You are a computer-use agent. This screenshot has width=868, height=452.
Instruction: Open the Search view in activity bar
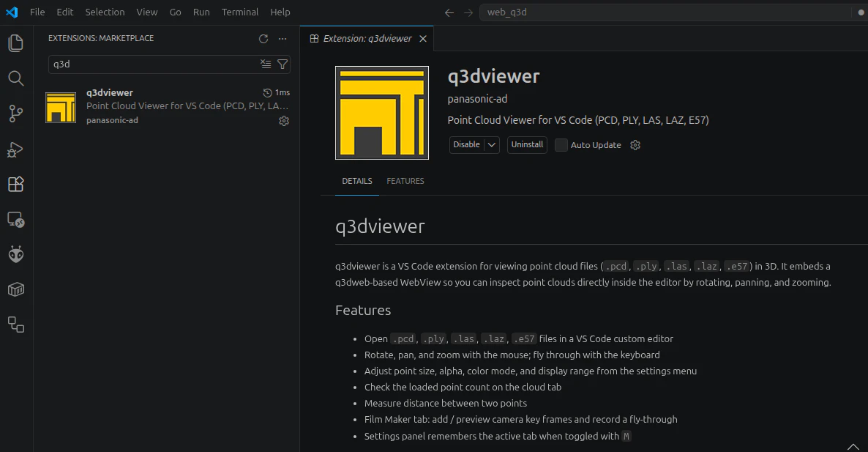tap(16, 78)
